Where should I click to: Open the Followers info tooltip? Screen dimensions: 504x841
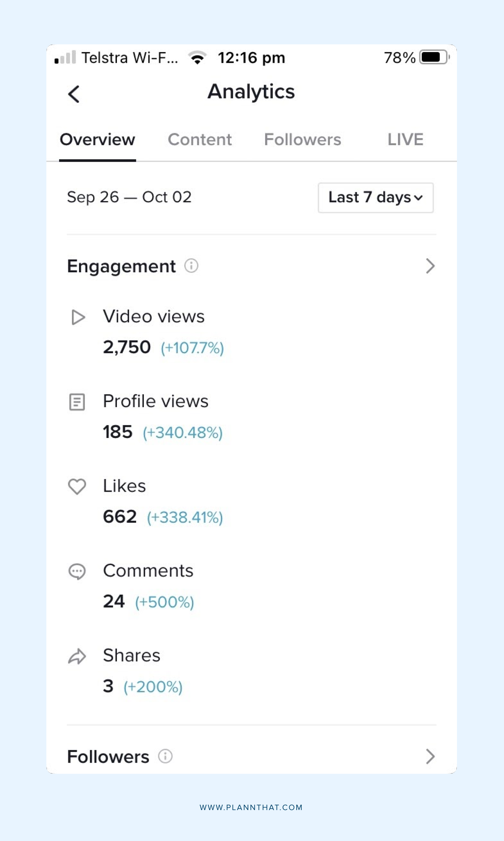(165, 756)
